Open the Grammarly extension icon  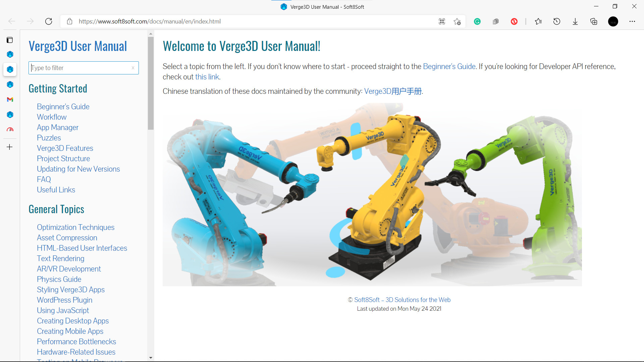[x=477, y=21]
